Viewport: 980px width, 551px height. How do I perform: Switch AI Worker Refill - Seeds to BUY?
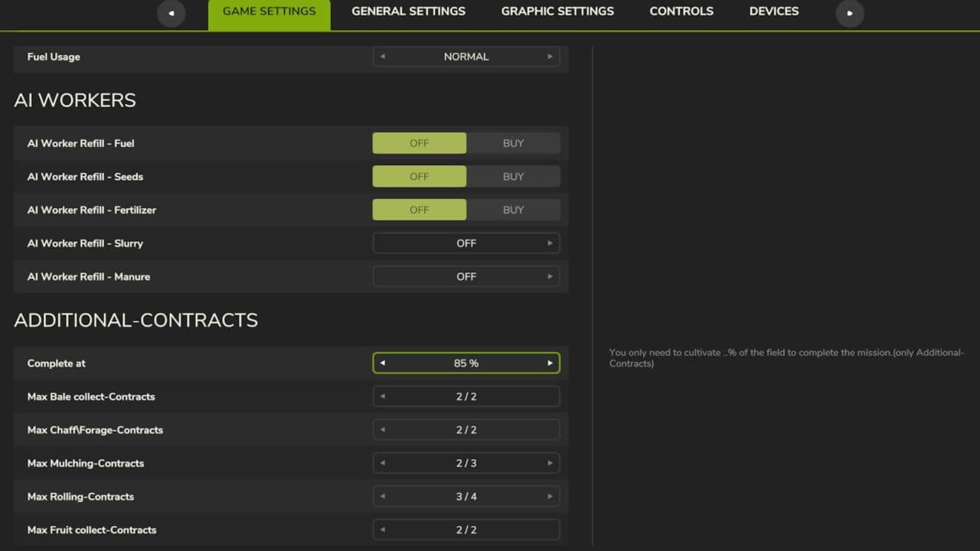pos(514,176)
